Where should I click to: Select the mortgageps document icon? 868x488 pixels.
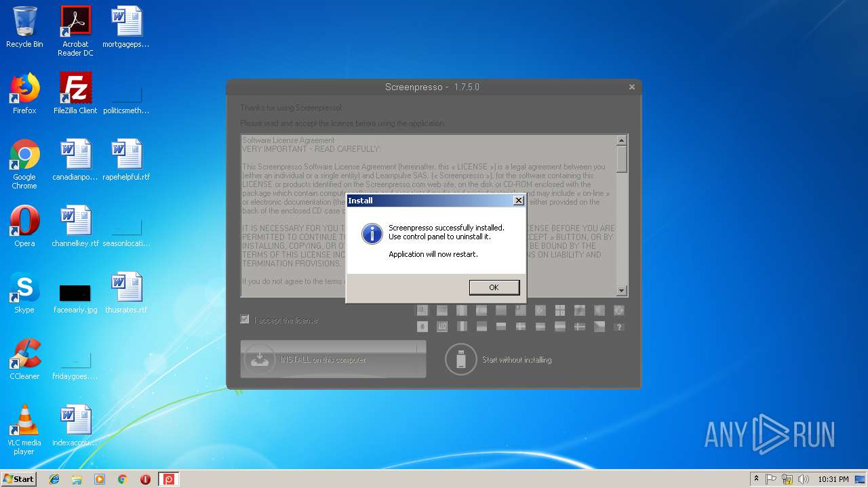(126, 27)
